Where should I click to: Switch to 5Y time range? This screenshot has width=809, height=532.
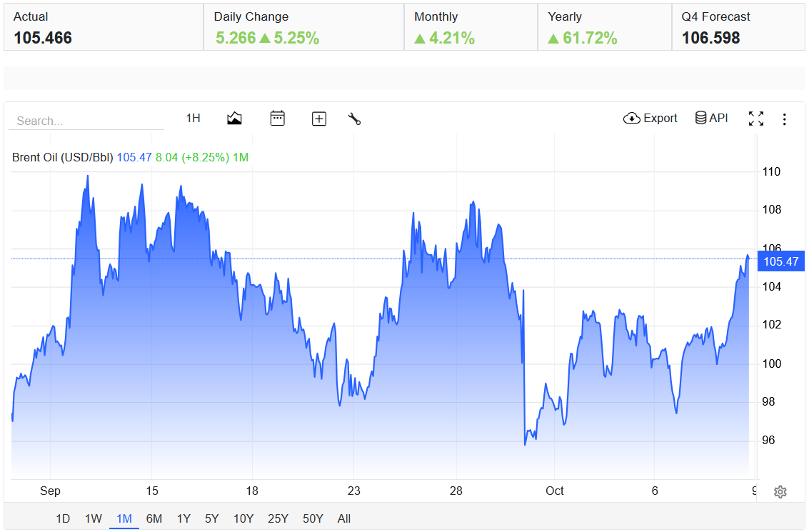click(211, 518)
